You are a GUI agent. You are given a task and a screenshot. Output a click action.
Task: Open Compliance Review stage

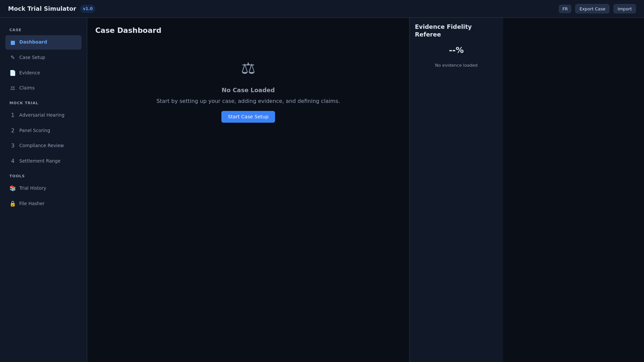coord(43,146)
